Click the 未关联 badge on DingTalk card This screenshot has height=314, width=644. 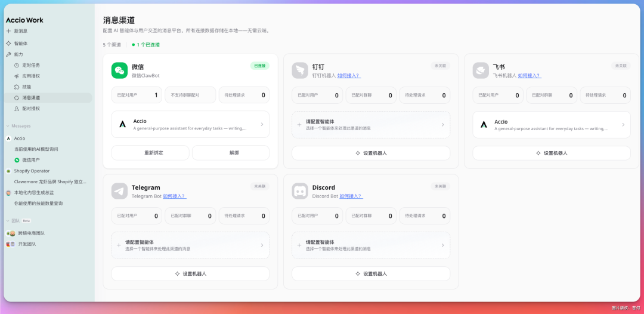(440, 66)
